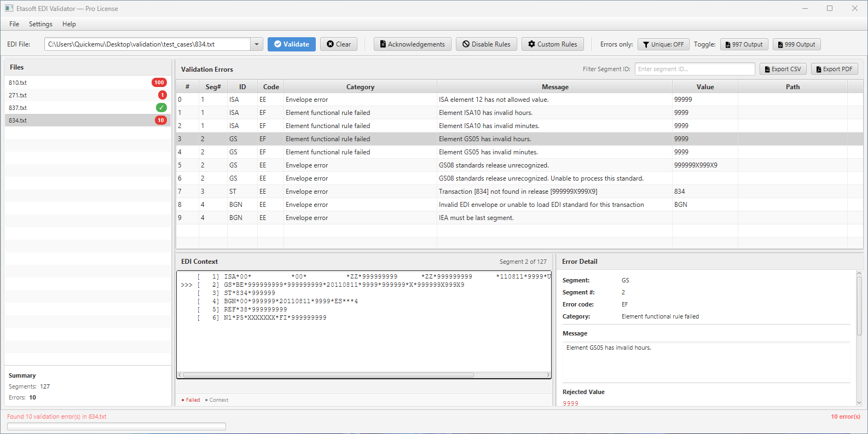Click the red 100 error badge on 810.txt

pyautogui.click(x=159, y=83)
